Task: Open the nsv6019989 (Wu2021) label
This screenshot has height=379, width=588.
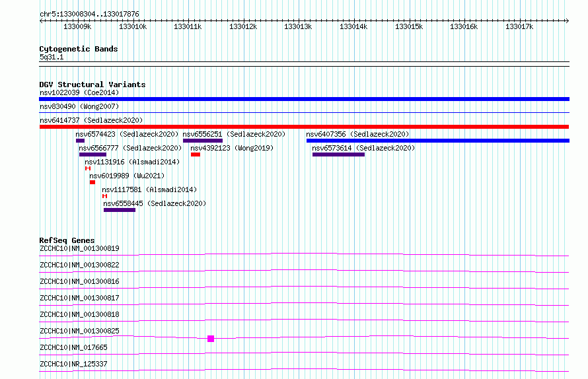Action: tap(127, 176)
